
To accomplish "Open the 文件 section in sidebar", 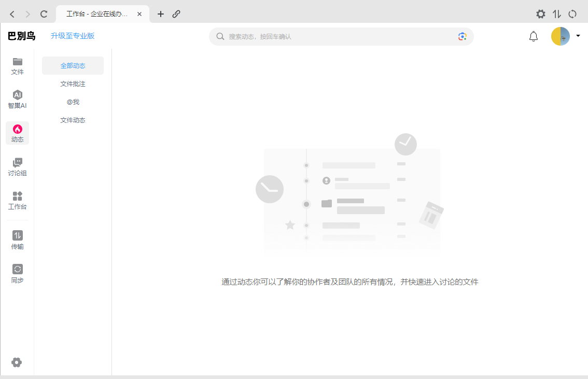I will [17, 66].
